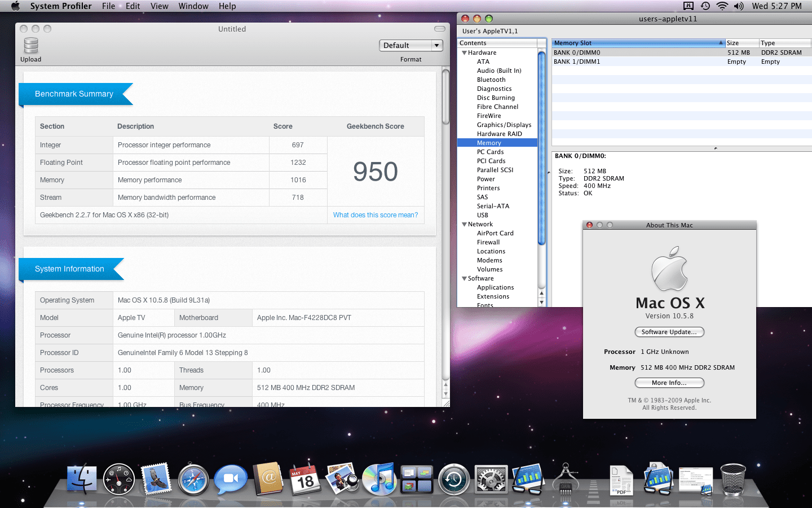Click the Upload icon in Geekbench toolbar

(x=31, y=46)
